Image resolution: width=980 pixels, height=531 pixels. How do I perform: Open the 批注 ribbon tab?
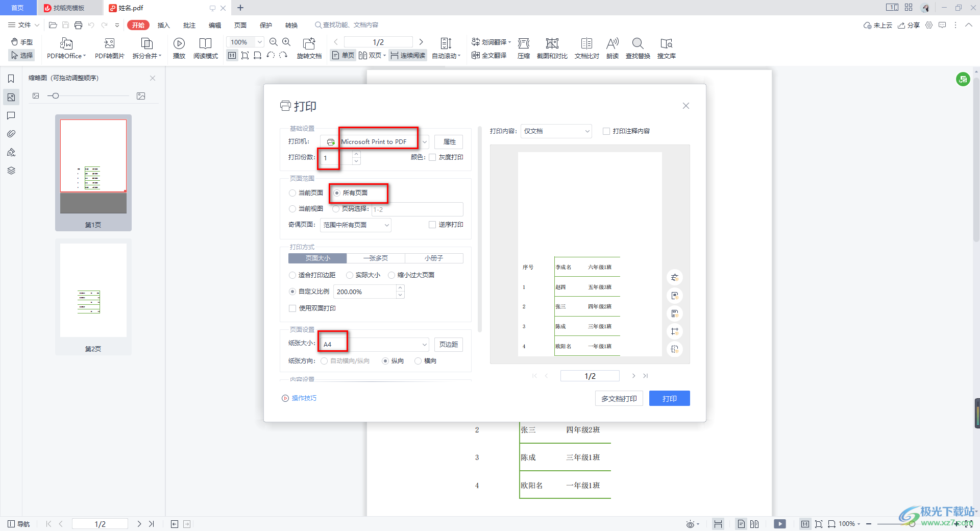(x=189, y=25)
